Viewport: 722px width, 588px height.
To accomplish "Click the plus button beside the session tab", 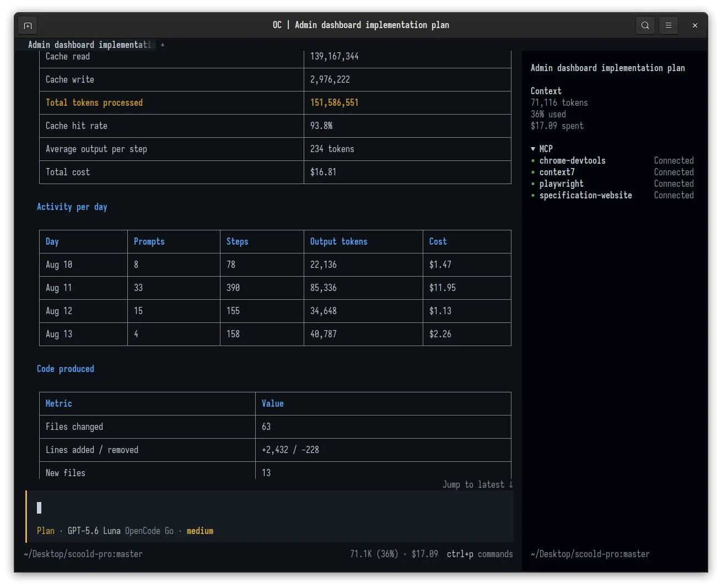I will point(163,45).
